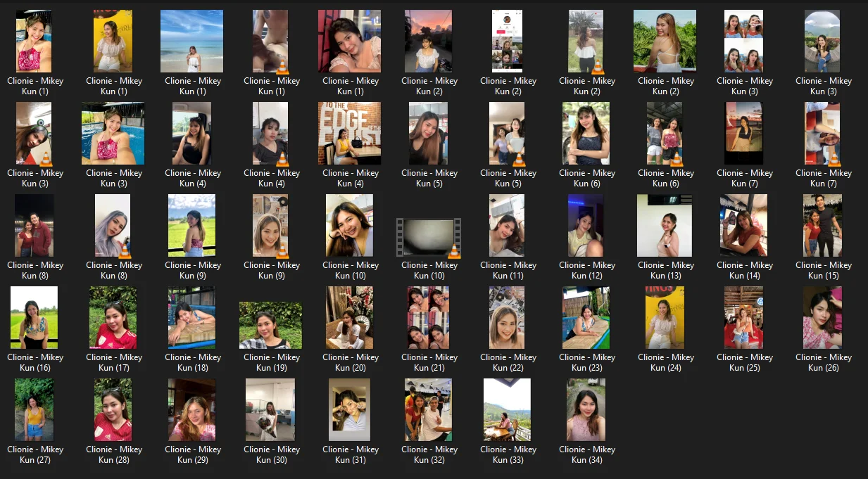Open the rice field photo named Kun (9)
Screen dimensions: 868x479
coord(191,226)
